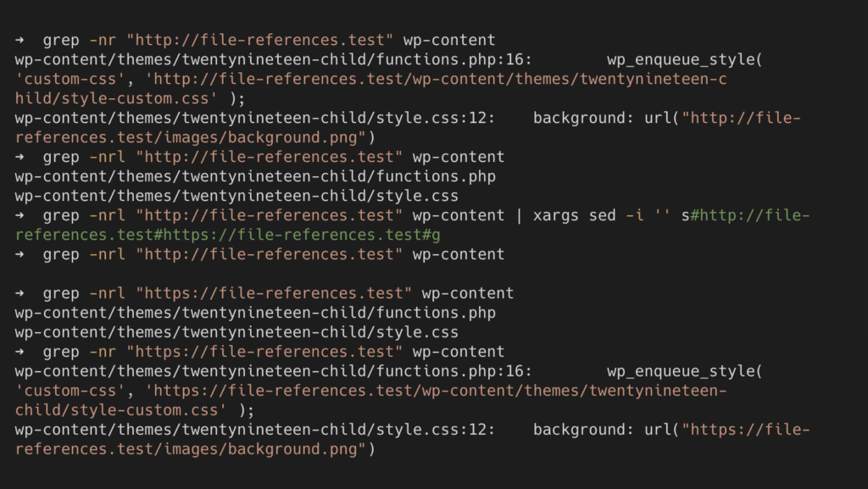868x489 pixels.
Task: Click the quoted "https://file-references.test" in the grep -nrl command
Action: pyautogui.click(x=274, y=293)
